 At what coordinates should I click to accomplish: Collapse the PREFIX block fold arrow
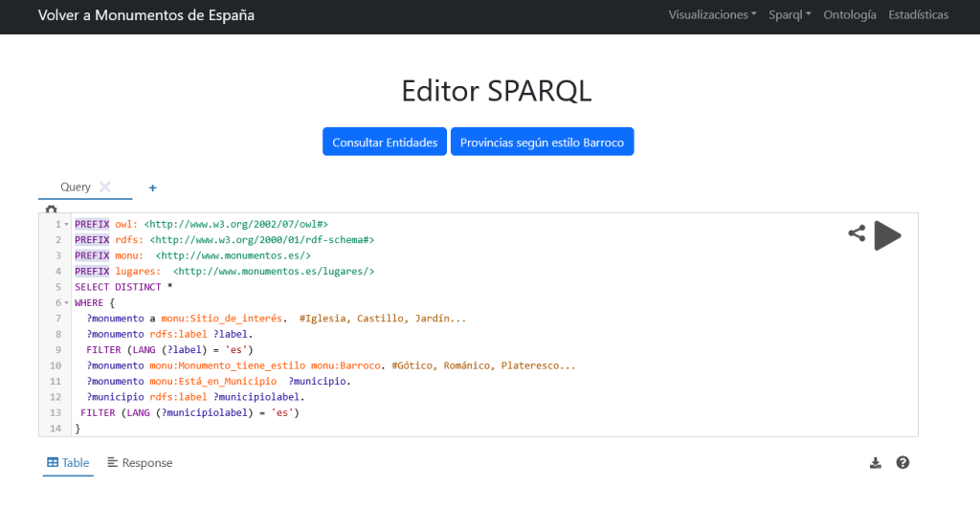[66, 225]
